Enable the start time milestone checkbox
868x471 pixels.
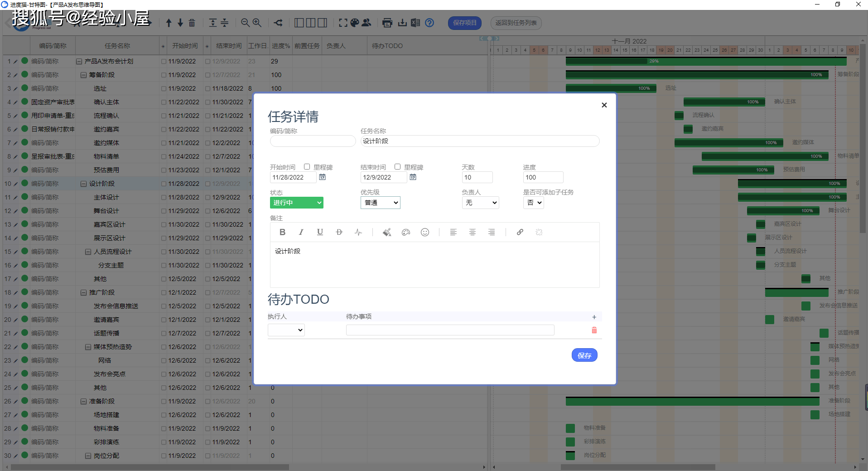click(x=307, y=167)
